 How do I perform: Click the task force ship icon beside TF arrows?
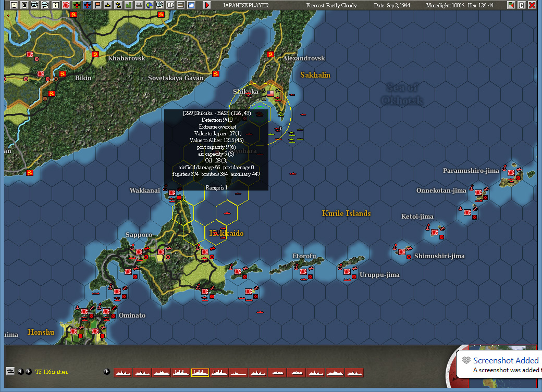pos(10,371)
